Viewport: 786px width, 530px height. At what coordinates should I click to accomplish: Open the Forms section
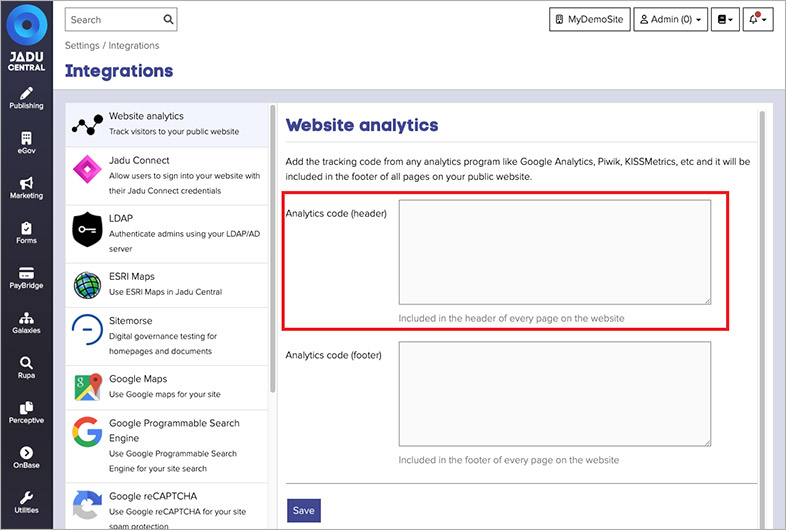tap(26, 233)
